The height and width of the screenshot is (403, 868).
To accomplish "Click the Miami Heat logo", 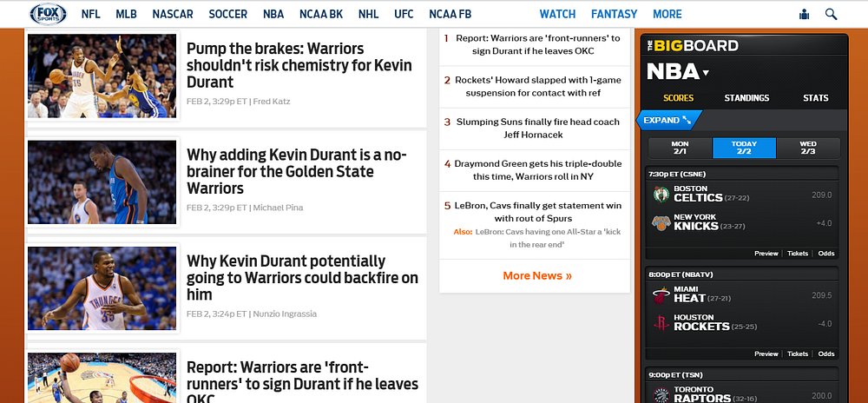I will pos(661,295).
